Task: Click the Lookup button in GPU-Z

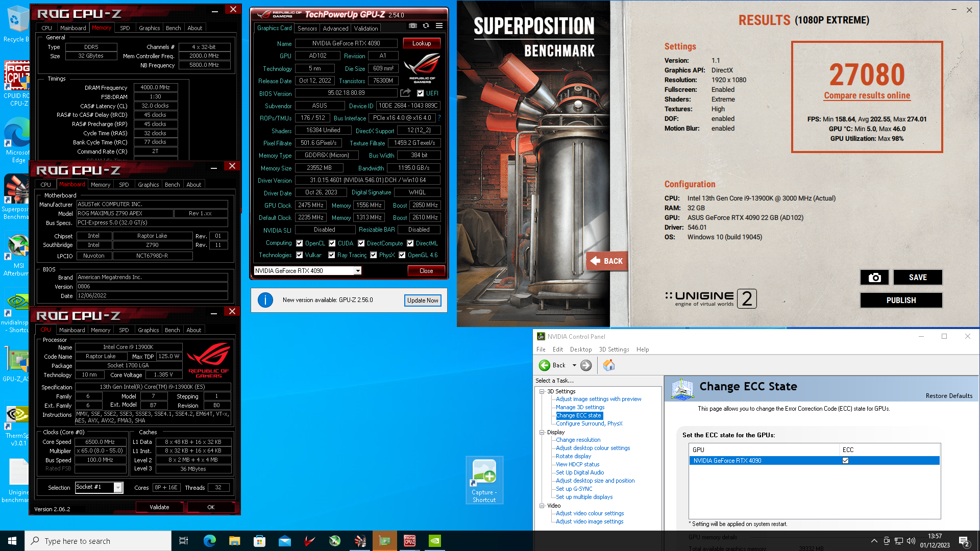Action: pos(422,43)
